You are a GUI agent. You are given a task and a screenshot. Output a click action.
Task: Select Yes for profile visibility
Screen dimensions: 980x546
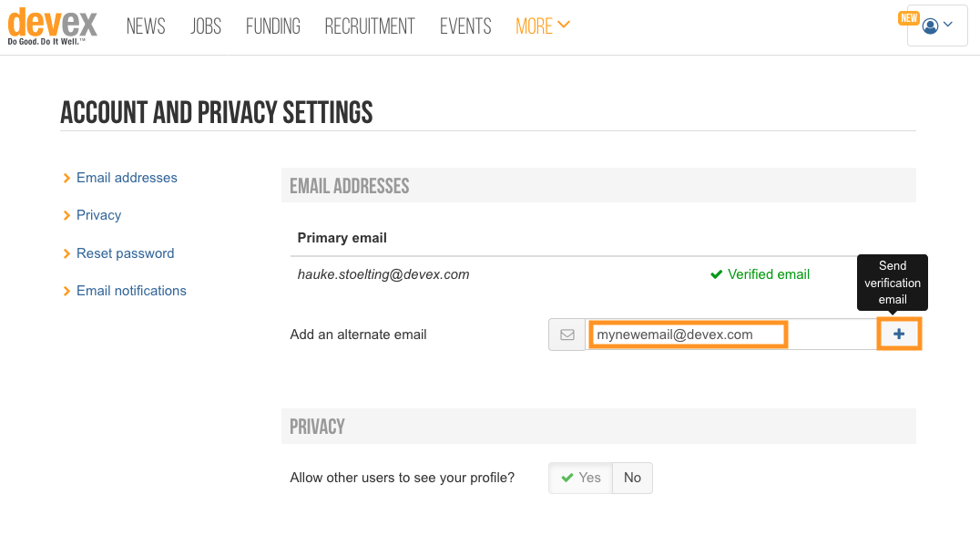(x=581, y=478)
